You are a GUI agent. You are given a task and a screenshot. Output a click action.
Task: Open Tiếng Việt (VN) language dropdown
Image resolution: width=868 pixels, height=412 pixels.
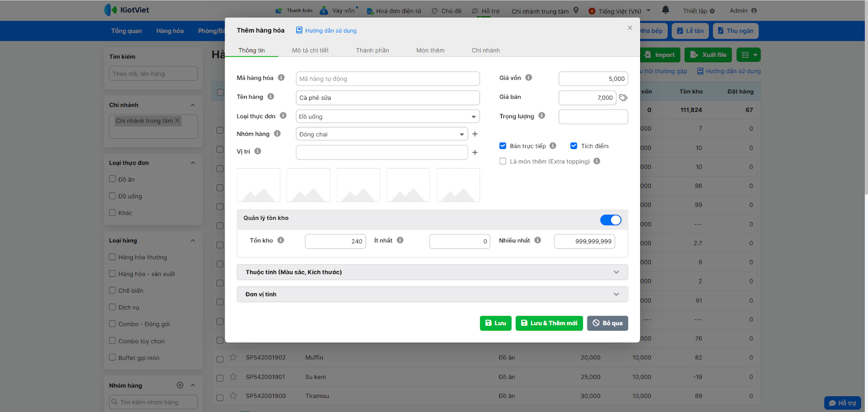pyautogui.click(x=620, y=11)
